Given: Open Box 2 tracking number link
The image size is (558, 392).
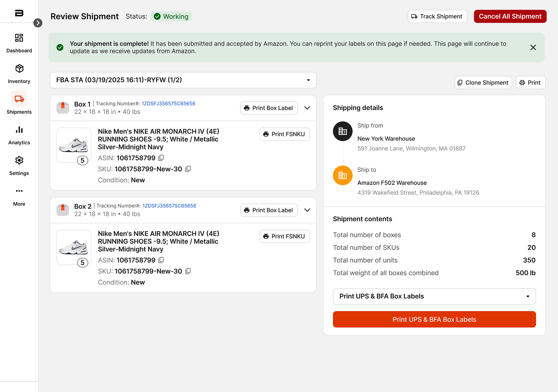Looking at the screenshot, I should click(x=169, y=206).
